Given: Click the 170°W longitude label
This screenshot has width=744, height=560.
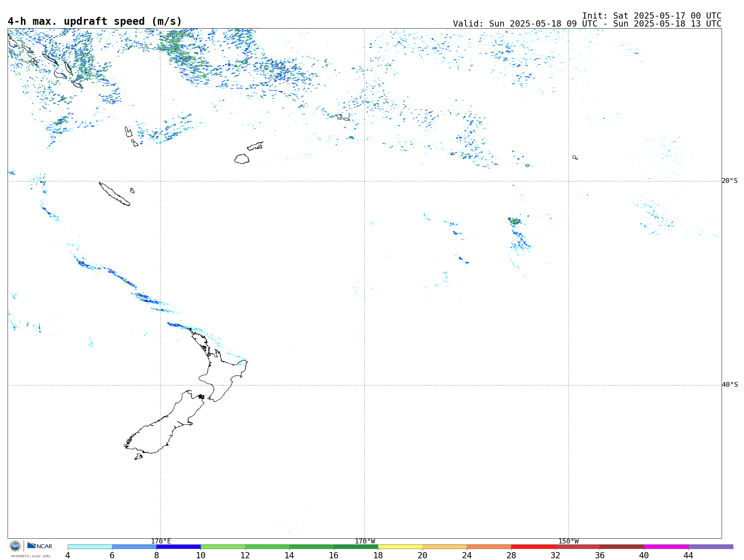Looking at the screenshot, I should [x=365, y=541].
